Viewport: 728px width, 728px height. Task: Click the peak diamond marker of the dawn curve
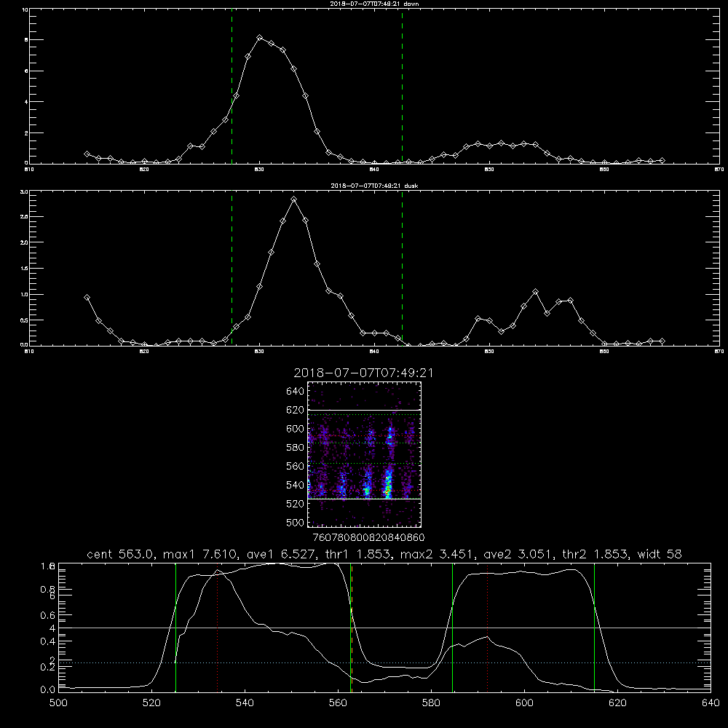260,38
